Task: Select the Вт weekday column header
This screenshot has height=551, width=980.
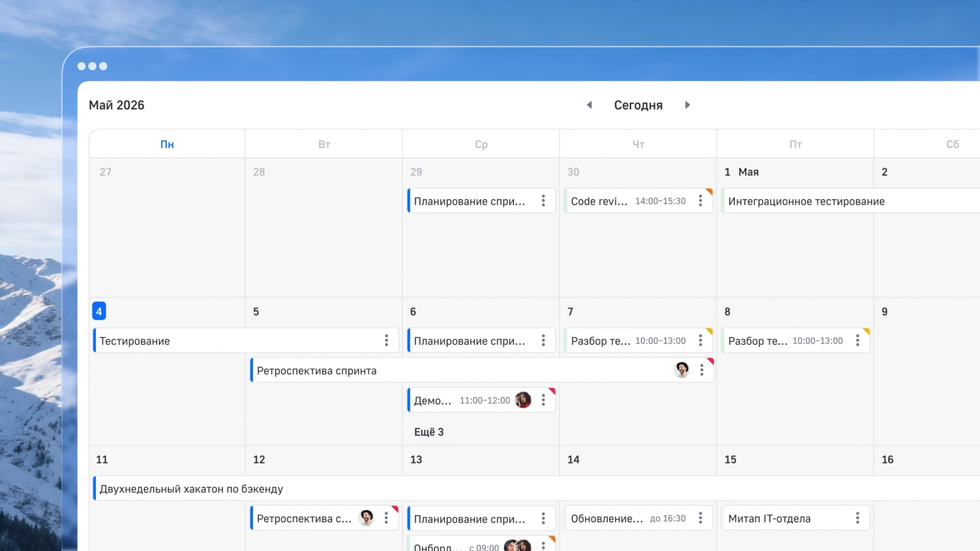Action: 324,144
